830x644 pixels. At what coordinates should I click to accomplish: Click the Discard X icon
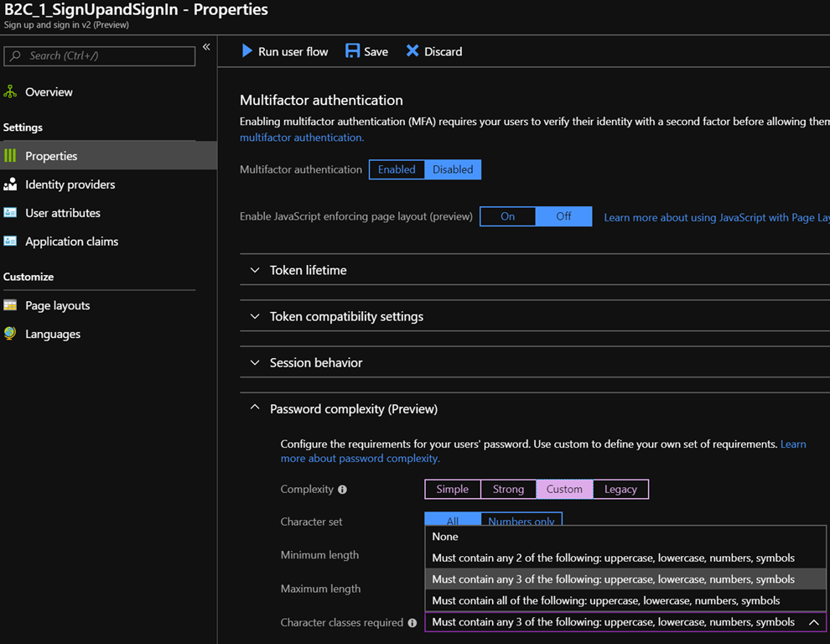pyautogui.click(x=412, y=51)
